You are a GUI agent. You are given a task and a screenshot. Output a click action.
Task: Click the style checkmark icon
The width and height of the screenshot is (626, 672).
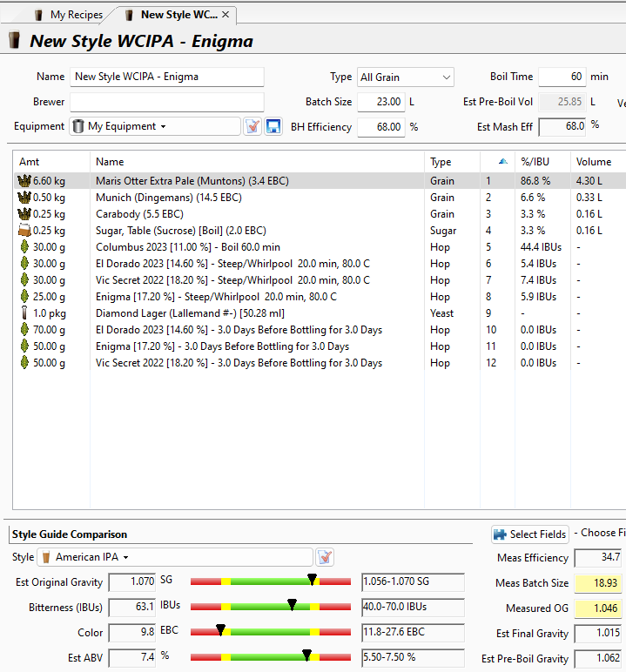325,557
